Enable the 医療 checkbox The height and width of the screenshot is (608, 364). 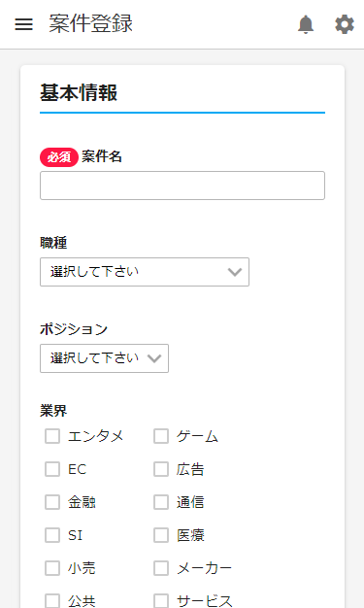[161, 535]
